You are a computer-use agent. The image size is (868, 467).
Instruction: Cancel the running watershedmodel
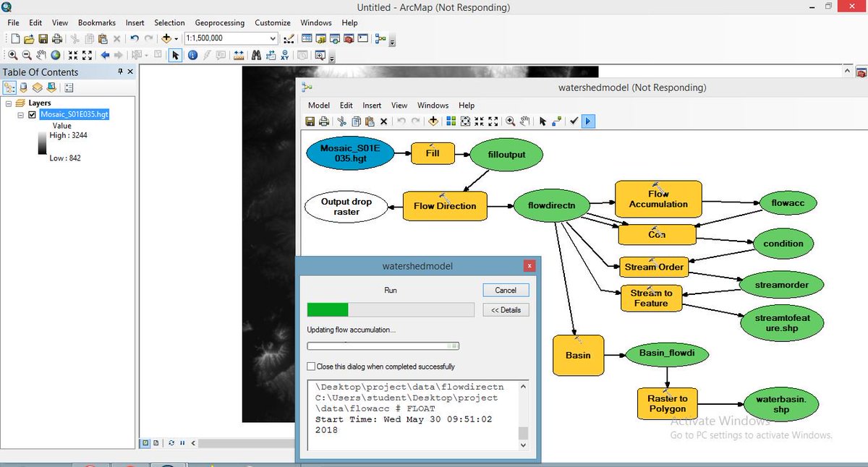coord(506,290)
